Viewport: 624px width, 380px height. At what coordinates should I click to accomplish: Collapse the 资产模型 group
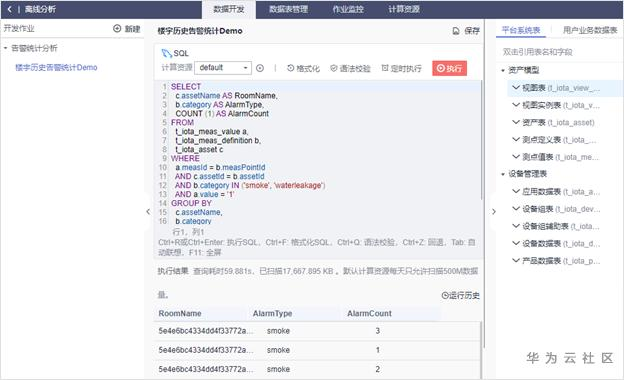503,70
